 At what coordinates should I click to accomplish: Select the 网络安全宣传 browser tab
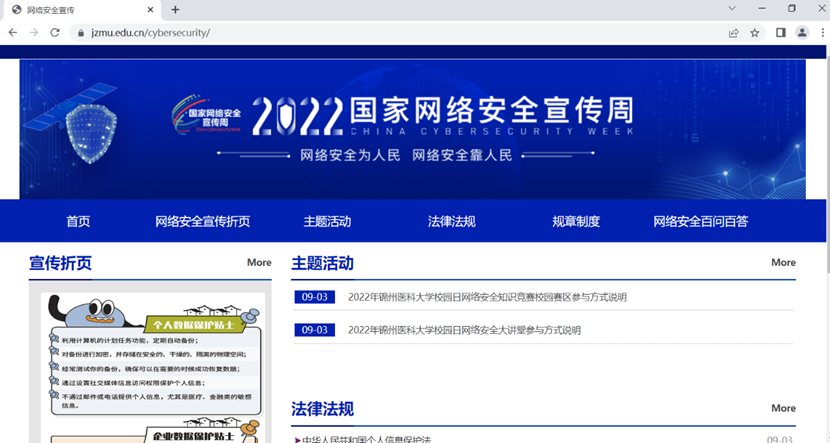point(84,10)
